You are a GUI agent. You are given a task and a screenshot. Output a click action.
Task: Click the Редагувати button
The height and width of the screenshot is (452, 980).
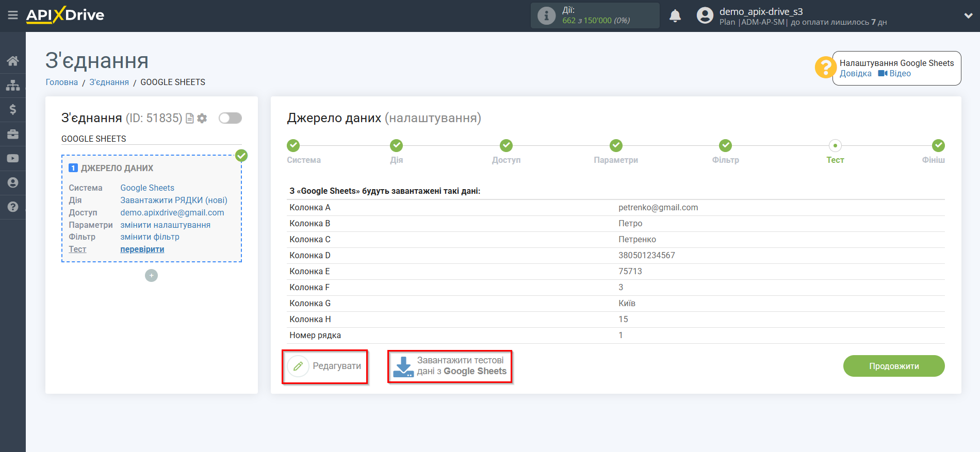pyautogui.click(x=325, y=366)
